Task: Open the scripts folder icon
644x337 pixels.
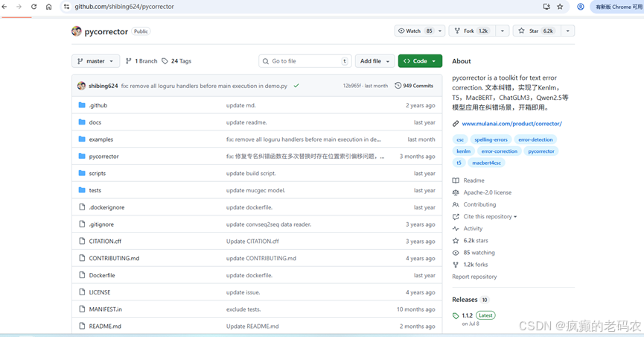Action: pos(82,173)
